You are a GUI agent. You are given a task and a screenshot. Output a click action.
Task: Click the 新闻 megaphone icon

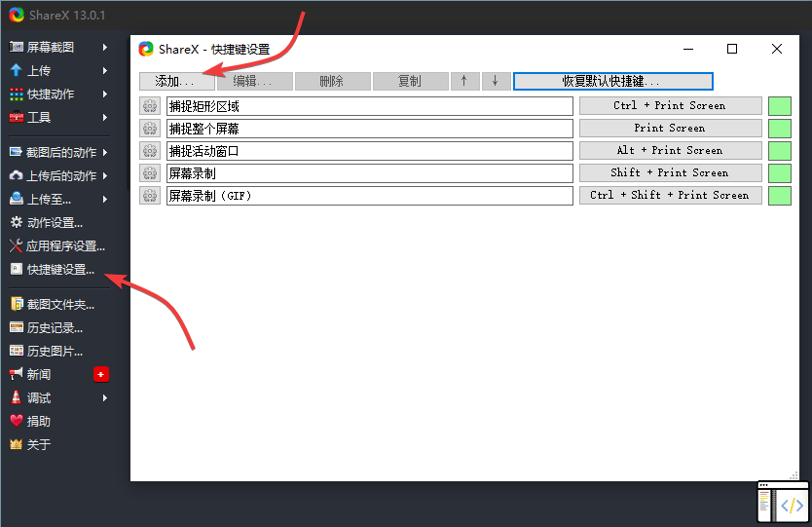tap(16, 374)
